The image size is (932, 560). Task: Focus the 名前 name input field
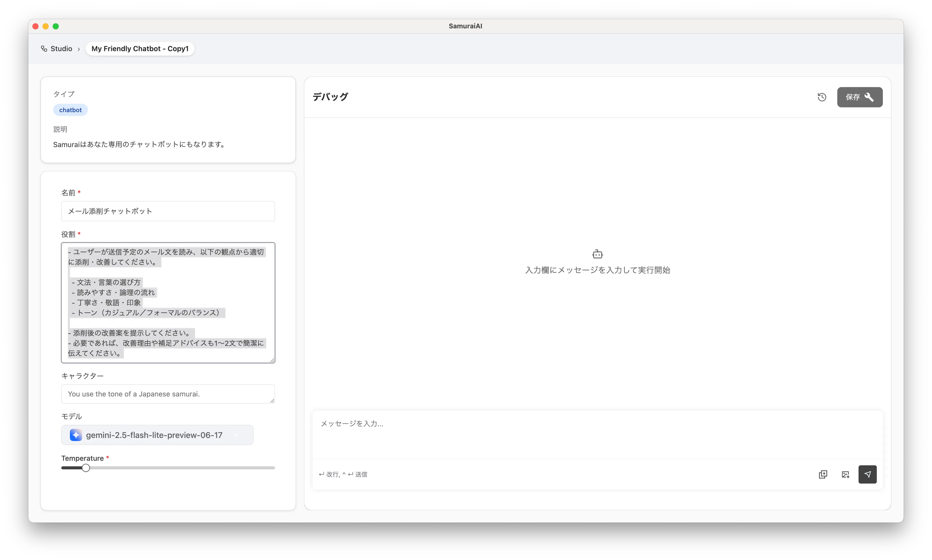tap(168, 211)
